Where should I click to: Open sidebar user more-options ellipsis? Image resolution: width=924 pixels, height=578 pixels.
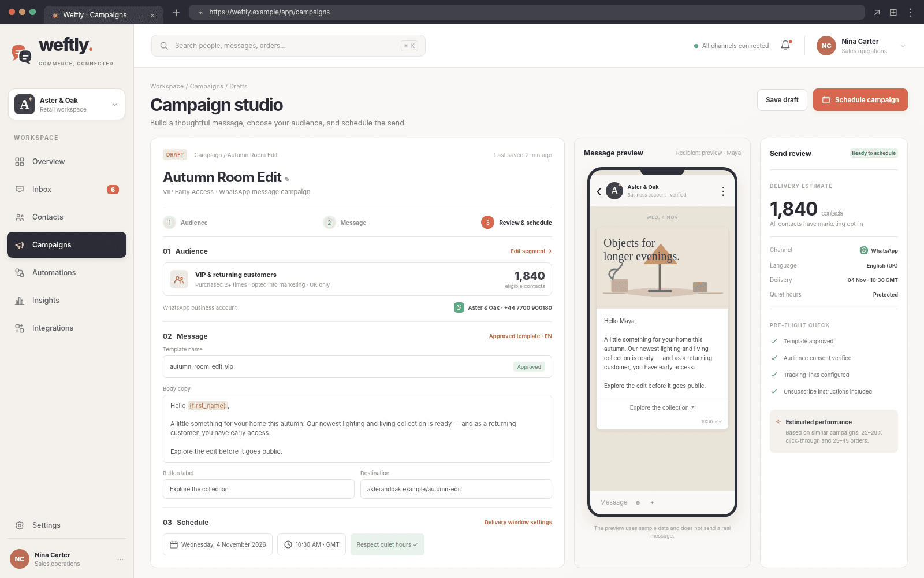tap(120, 559)
